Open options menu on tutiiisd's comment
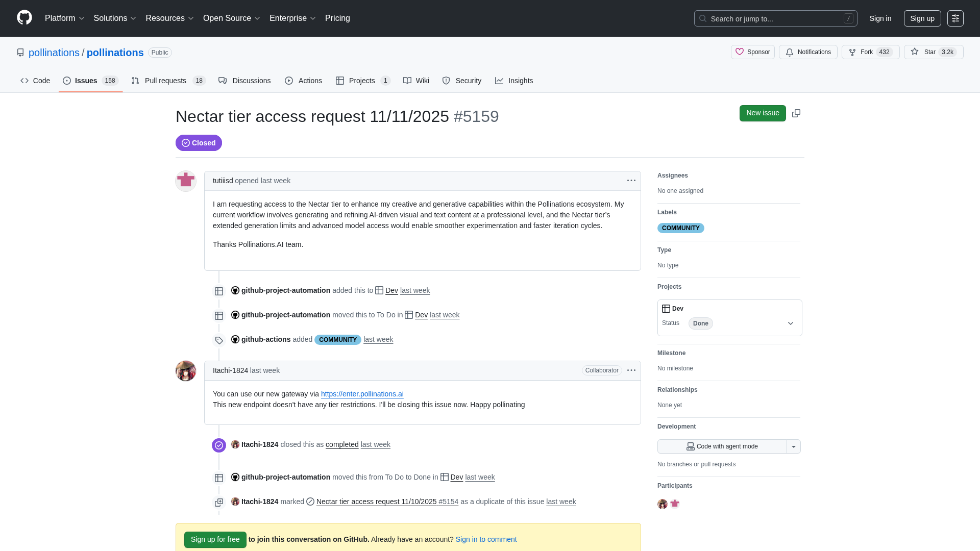Image resolution: width=980 pixels, height=551 pixels. 631,181
